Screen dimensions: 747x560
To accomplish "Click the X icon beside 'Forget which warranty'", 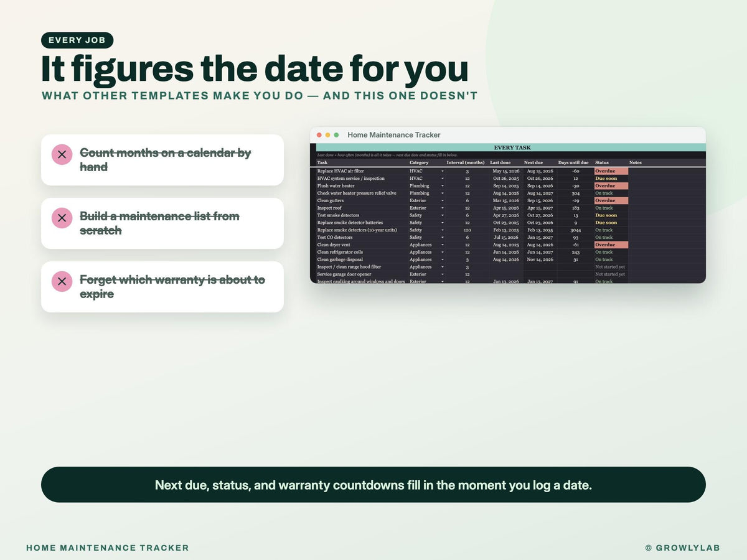I will coord(62,281).
